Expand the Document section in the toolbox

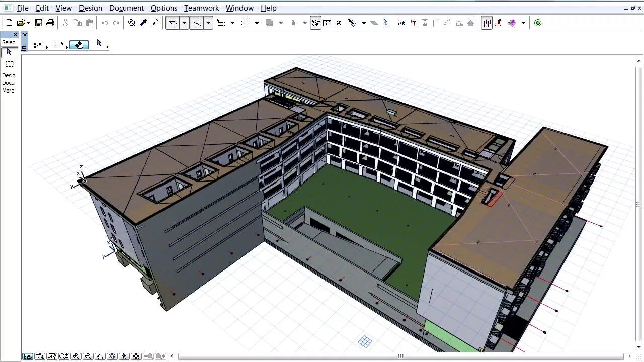coord(9,83)
